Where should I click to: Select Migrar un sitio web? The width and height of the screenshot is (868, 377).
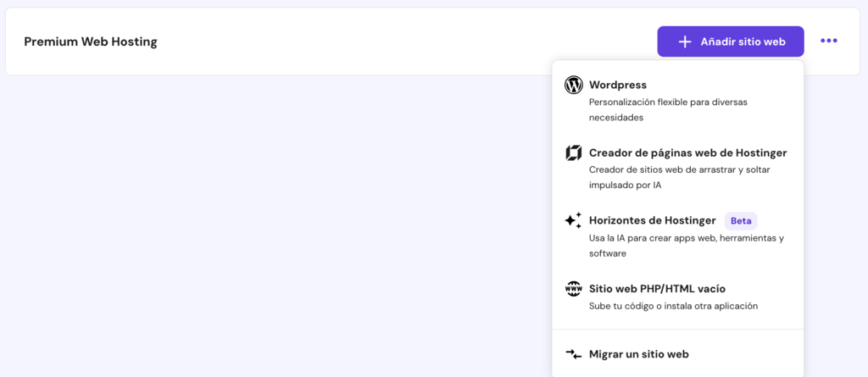pos(638,354)
